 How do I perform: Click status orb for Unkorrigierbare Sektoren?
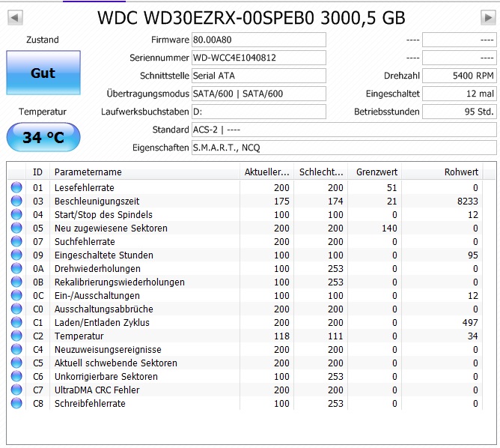coord(16,376)
